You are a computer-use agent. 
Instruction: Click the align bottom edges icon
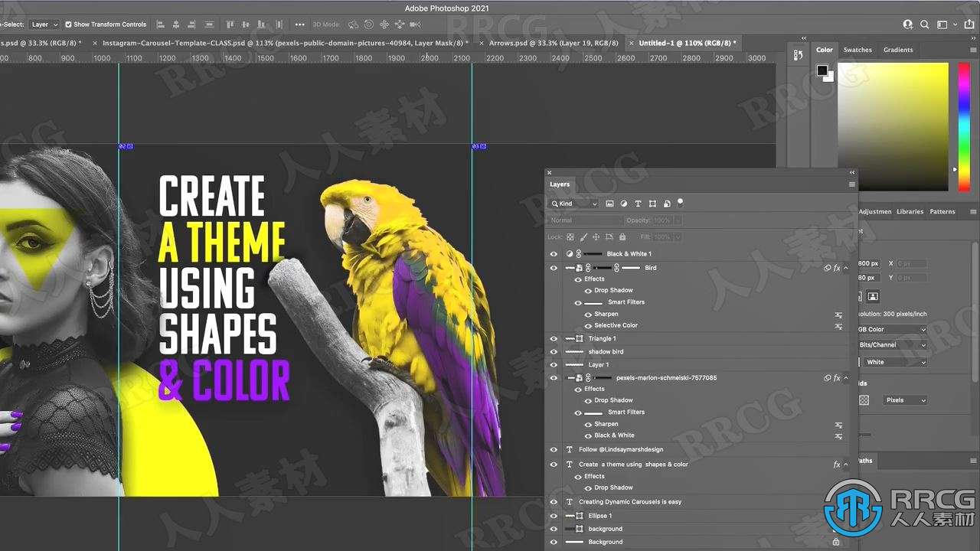[260, 24]
